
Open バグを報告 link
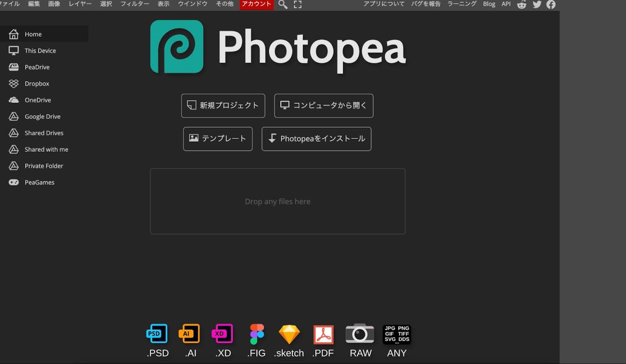pyautogui.click(x=426, y=4)
